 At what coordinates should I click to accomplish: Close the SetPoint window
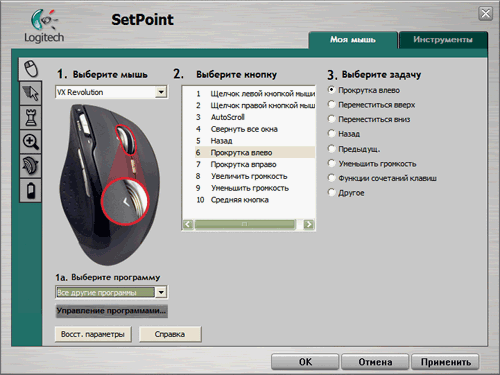point(486,14)
